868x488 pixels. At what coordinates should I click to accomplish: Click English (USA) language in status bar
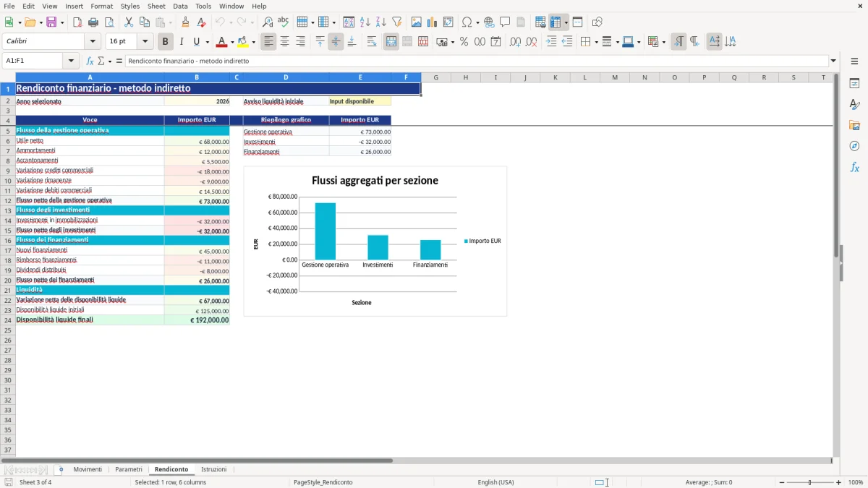tap(496, 482)
